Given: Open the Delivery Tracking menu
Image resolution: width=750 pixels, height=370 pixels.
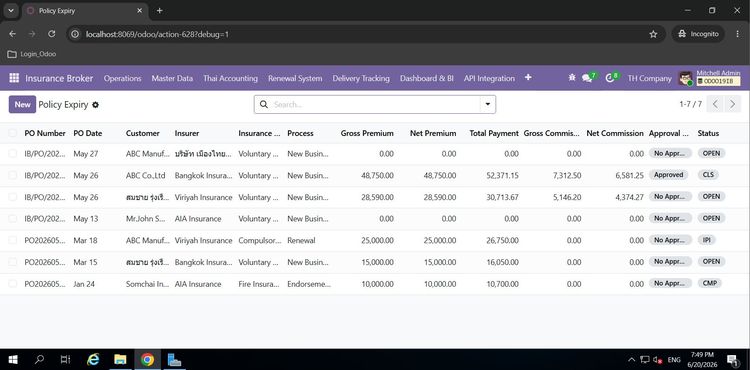Looking at the screenshot, I should pos(361,78).
